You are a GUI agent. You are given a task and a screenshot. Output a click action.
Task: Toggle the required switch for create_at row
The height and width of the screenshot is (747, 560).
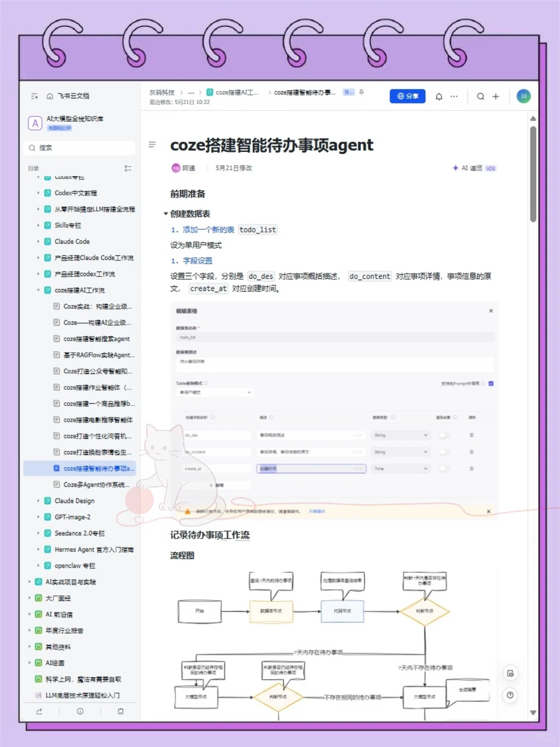(444, 468)
